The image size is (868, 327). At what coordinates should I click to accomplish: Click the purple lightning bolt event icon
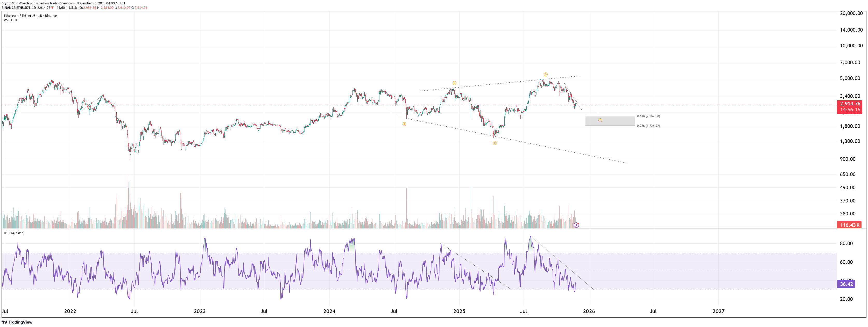pos(576,225)
